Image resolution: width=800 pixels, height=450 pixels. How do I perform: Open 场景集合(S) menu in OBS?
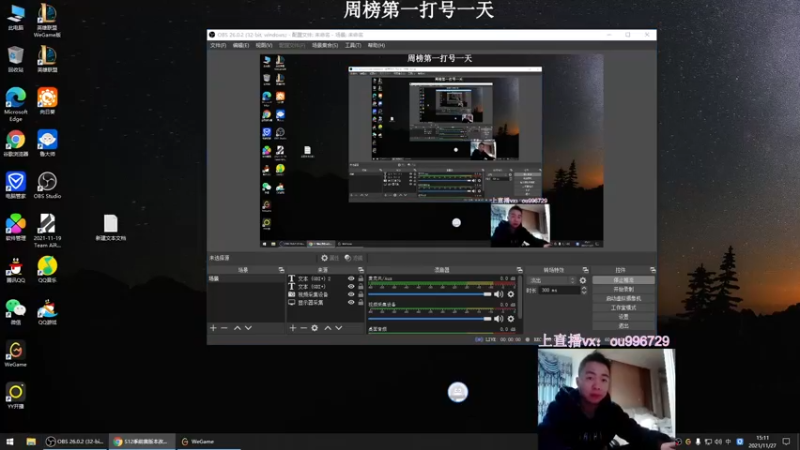tap(325, 45)
